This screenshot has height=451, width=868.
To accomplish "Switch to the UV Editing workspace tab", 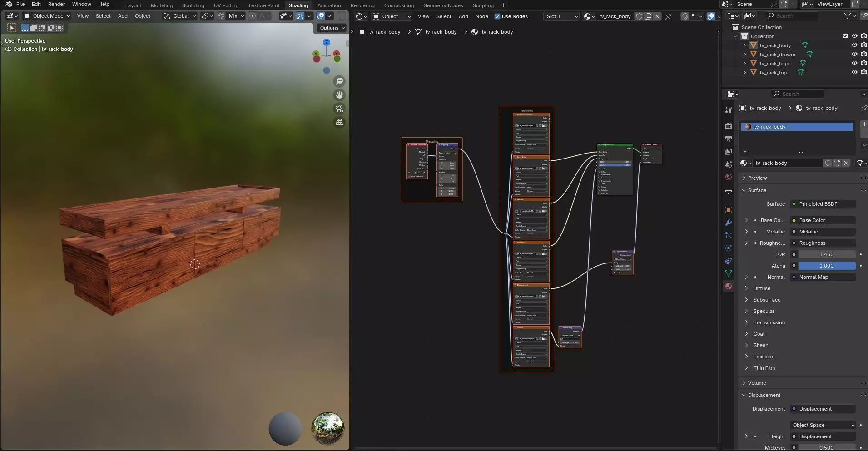I will coord(226,5).
